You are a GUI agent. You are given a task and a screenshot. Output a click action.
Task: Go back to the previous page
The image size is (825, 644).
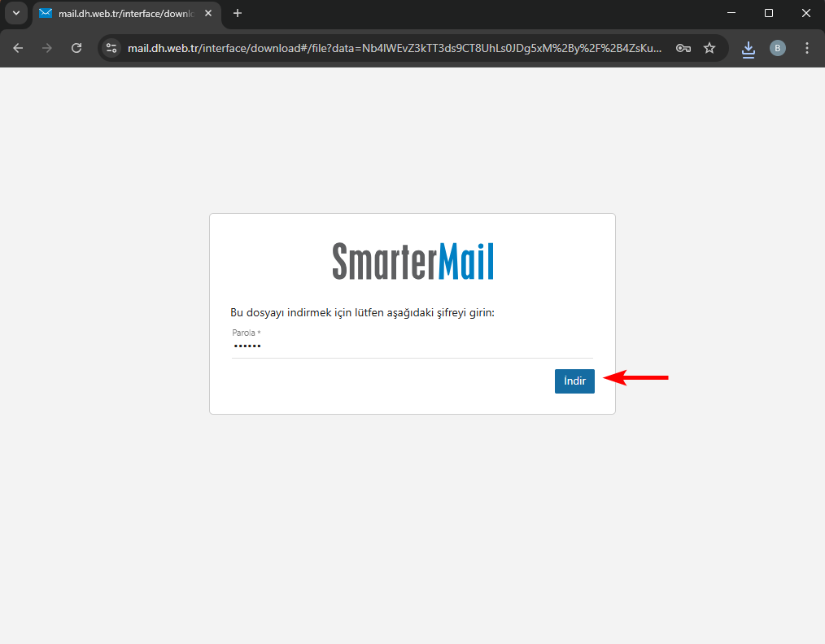(x=18, y=48)
